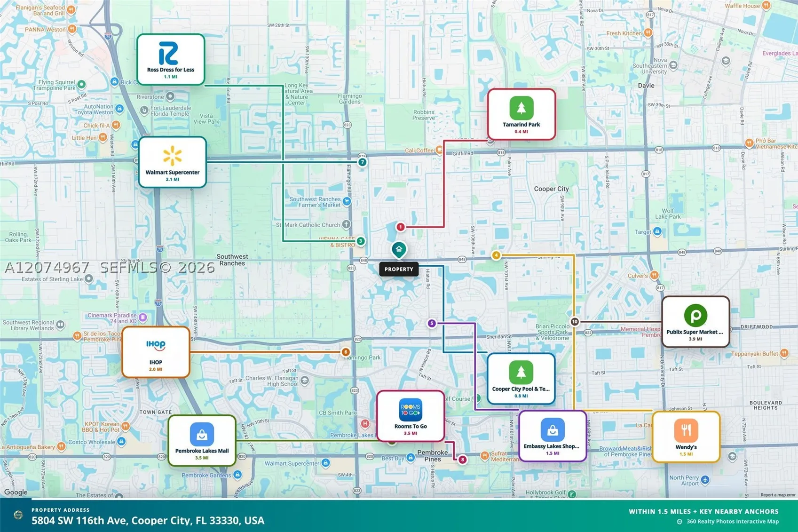Open the Cinemark Paradise 24 pin
The width and height of the screenshot is (798, 532).
point(143,318)
